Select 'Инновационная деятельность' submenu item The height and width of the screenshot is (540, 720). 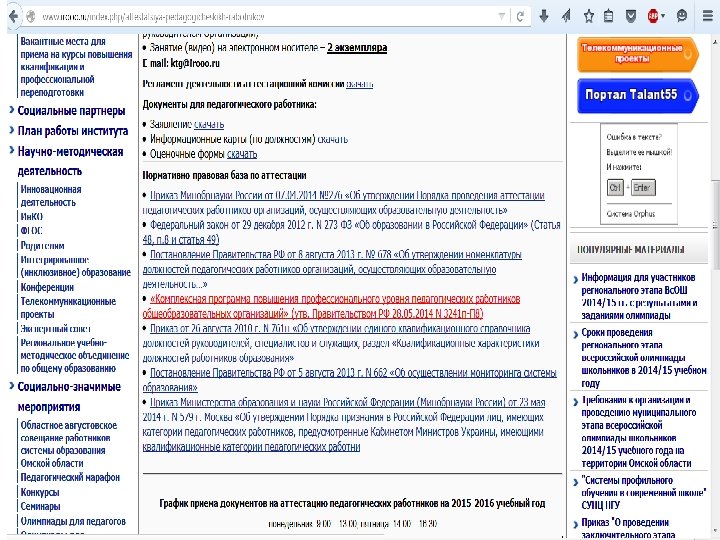pos(51,196)
